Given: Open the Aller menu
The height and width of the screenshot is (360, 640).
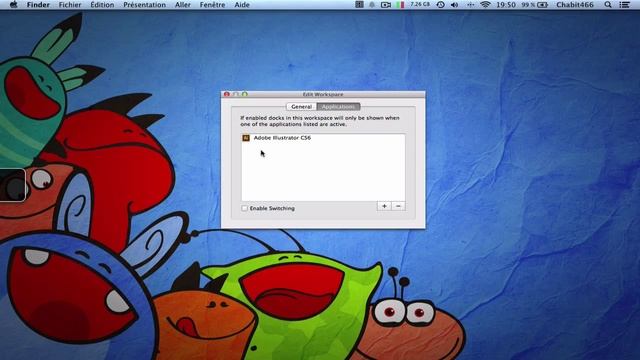Looking at the screenshot, I should (x=182, y=5).
